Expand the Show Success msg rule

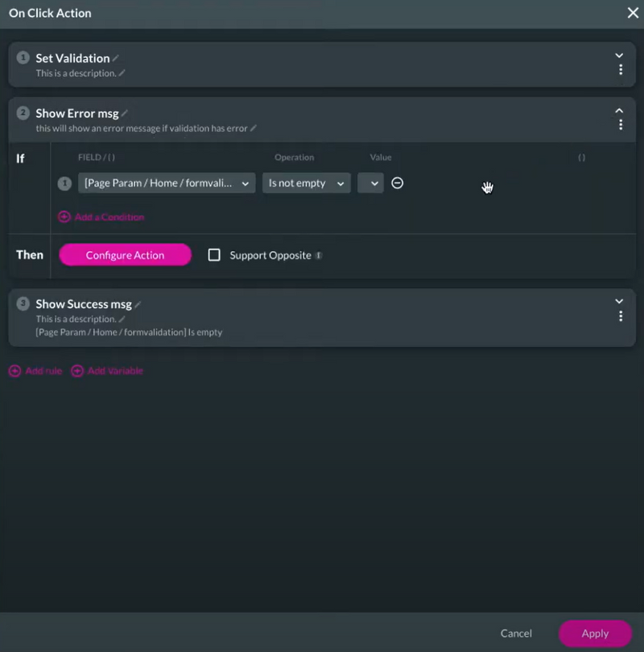pyautogui.click(x=619, y=302)
